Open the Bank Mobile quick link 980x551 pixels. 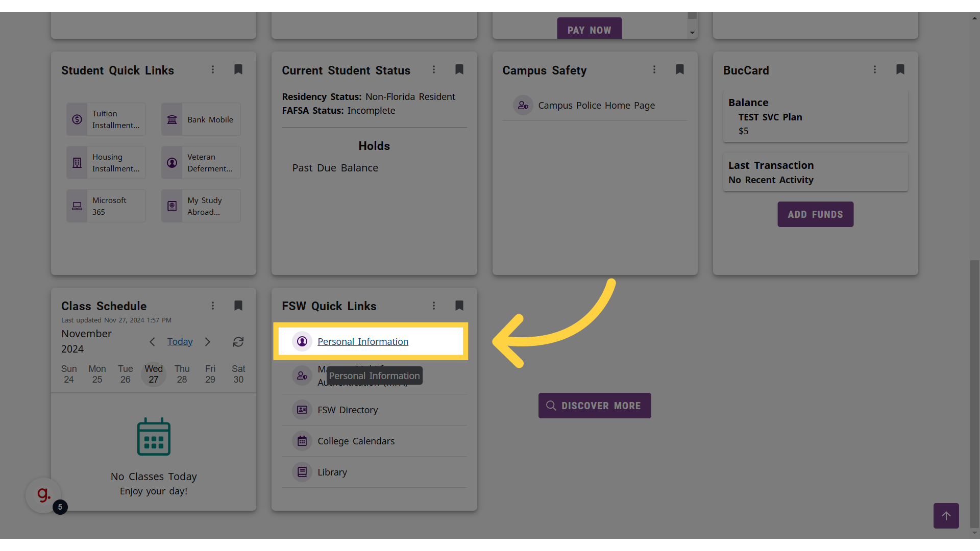[x=201, y=119]
